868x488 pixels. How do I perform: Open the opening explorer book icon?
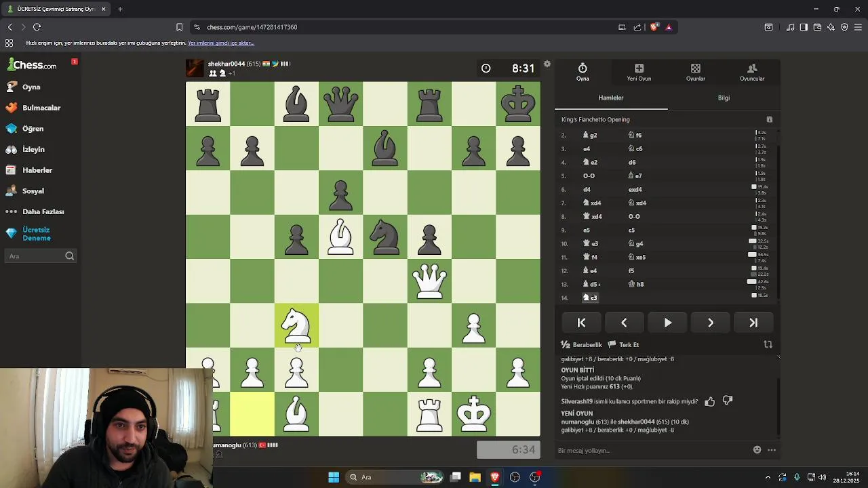[x=769, y=119]
